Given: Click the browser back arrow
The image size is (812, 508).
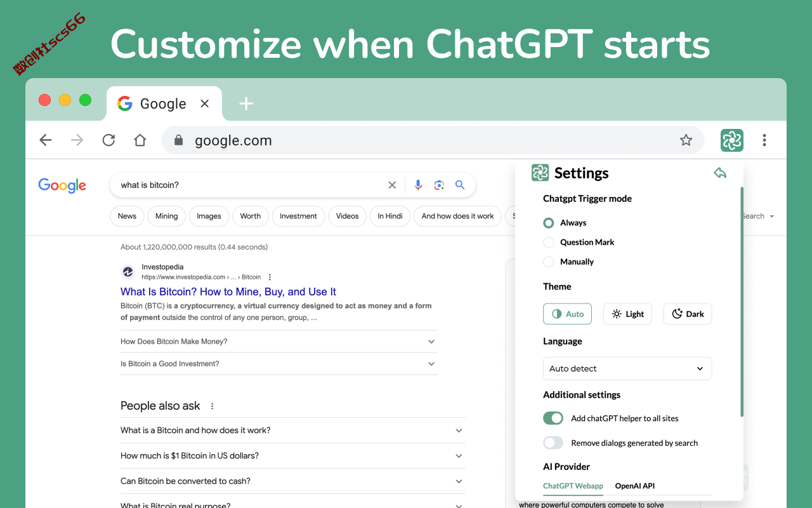Looking at the screenshot, I should point(46,140).
